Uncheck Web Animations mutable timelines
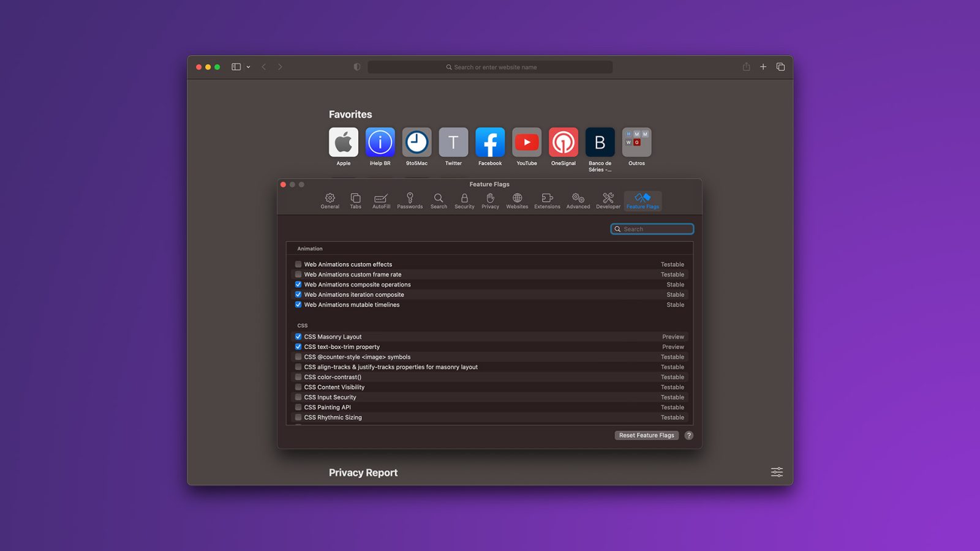 (x=298, y=304)
